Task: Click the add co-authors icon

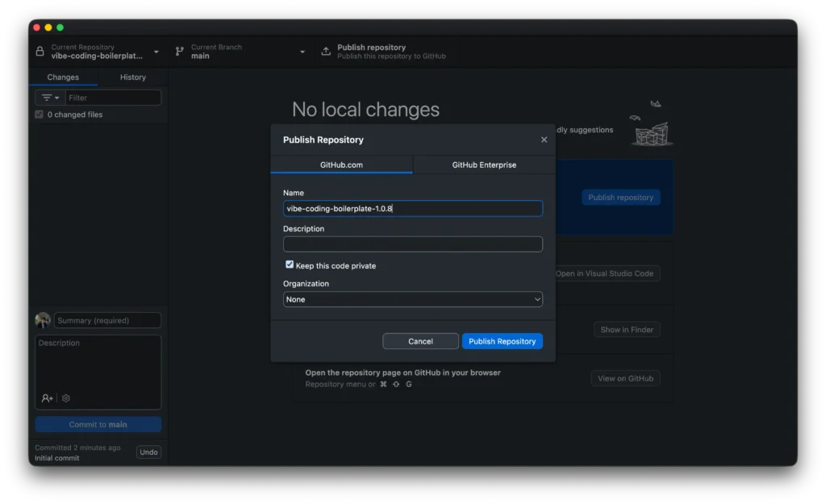Action: point(47,398)
